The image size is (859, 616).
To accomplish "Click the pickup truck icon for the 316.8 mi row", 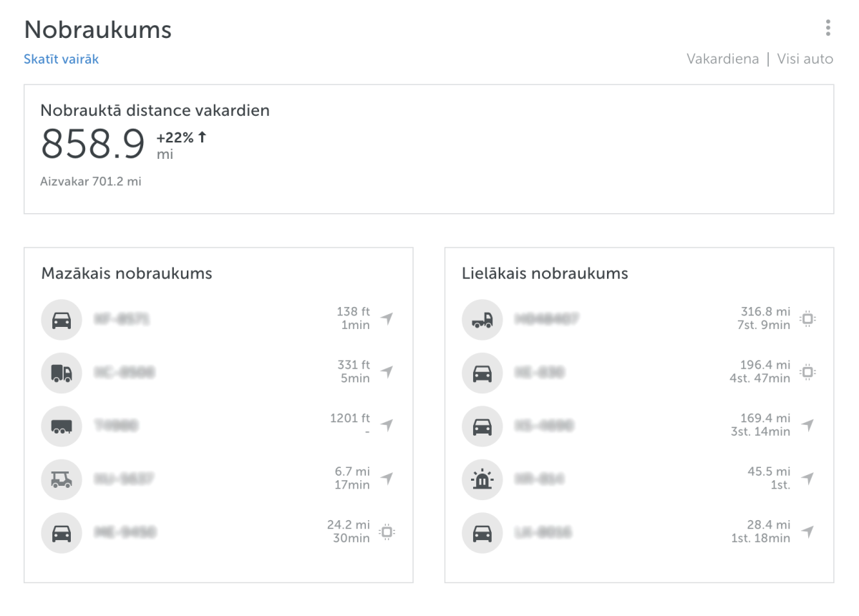I will pos(482,320).
